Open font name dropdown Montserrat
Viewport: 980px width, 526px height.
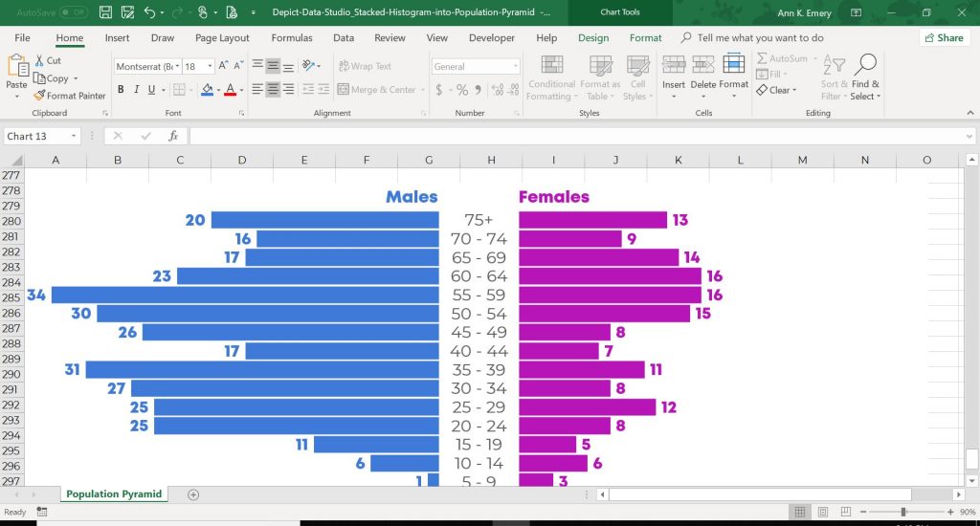click(177, 66)
